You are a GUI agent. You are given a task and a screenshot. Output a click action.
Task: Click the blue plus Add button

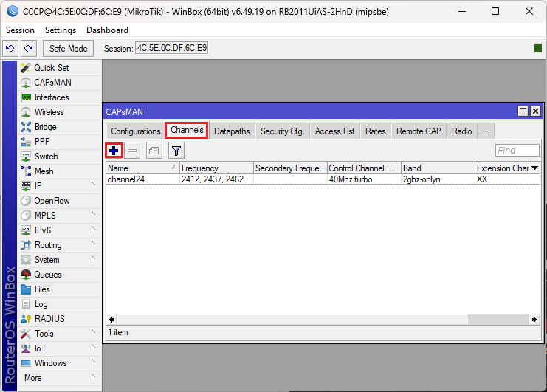pos(114,151)
